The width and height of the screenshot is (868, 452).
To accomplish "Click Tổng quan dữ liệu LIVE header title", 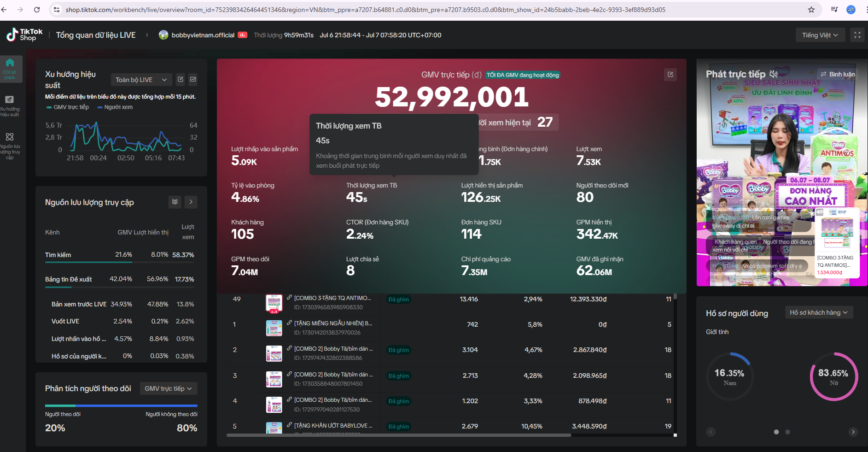I will pos(96,35).
